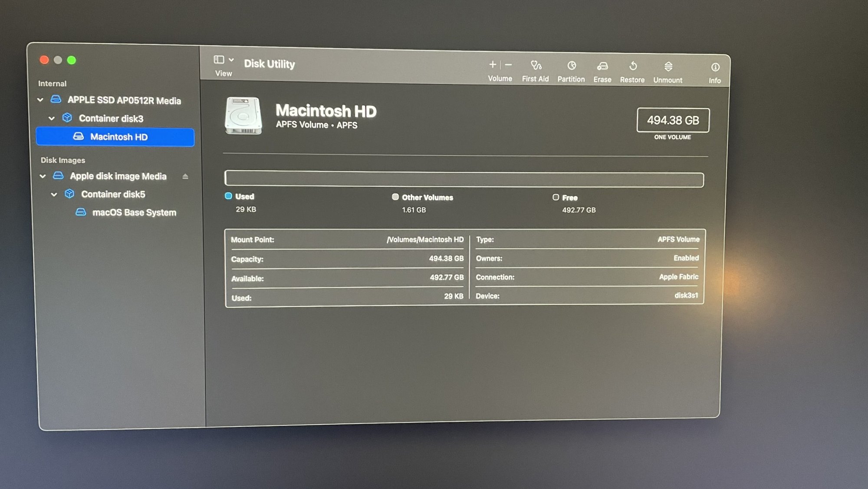The width and height of the screenshot is (868, 489).
Task: Collapse Container disk5 disclosure chevron
Action: click(x=54, y=194)
